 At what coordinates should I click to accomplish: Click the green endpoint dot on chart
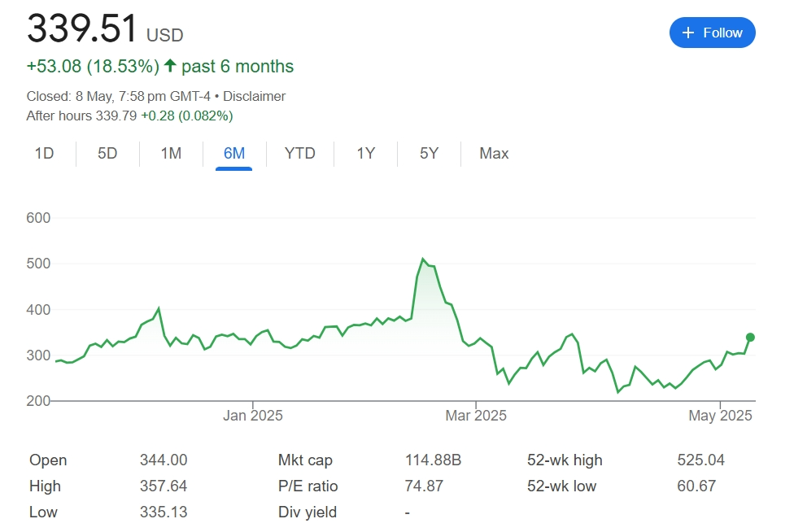click(750, 338)
